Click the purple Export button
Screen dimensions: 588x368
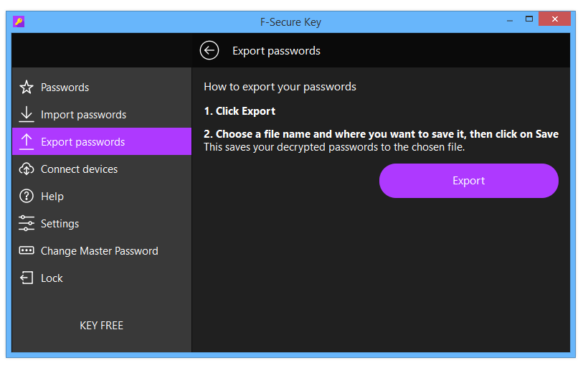coord(469,181)
